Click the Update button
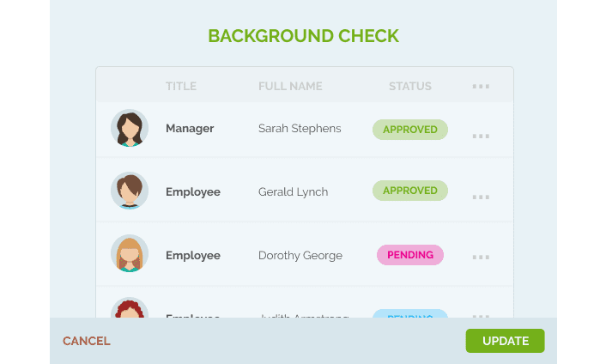606x364 pixels. click(505, 341)
